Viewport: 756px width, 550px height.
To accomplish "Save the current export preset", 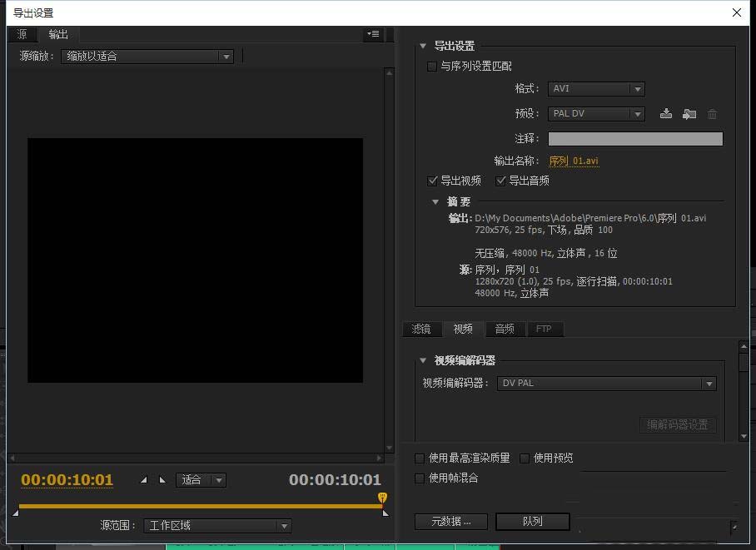I will [667, 114].
